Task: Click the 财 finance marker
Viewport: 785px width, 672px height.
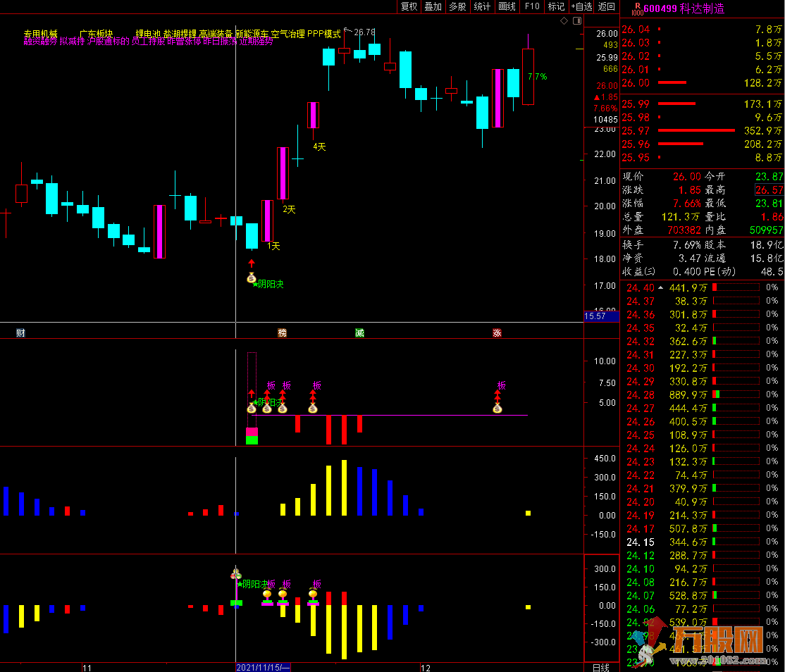Action: point(20,332)
